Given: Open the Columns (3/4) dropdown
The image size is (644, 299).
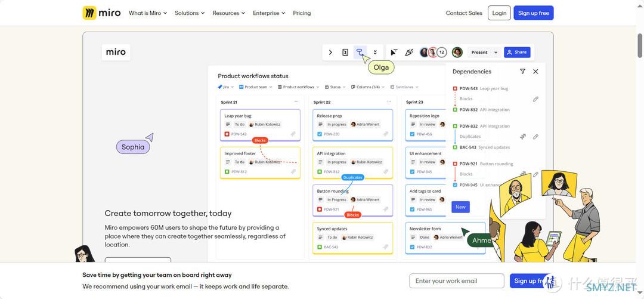Looking at the screenshot, I should point(369,87).
